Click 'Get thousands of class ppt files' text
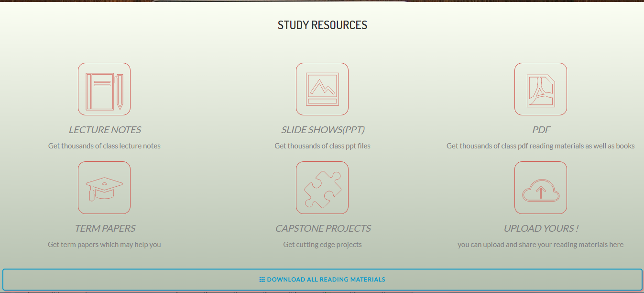 click(x=322, y=146)
